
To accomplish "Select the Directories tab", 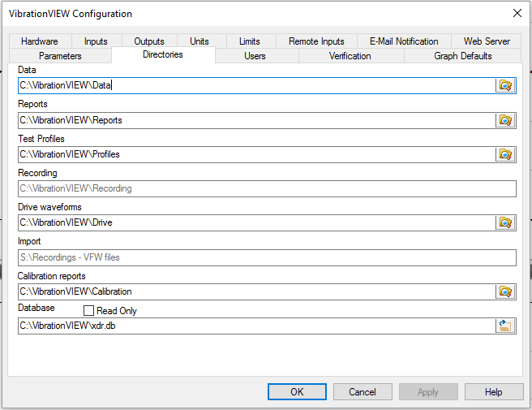I will pyautogui.click(x=163, y=54).
